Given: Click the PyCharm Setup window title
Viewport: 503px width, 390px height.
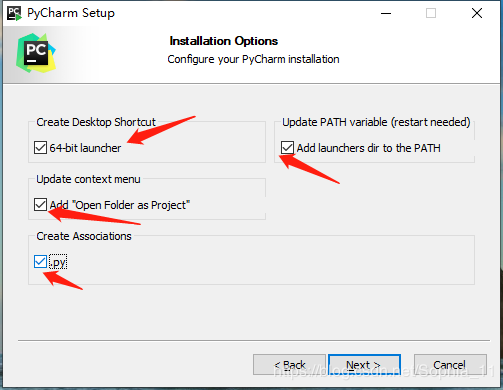Looking at the screenshot, I should pos(71,13).
